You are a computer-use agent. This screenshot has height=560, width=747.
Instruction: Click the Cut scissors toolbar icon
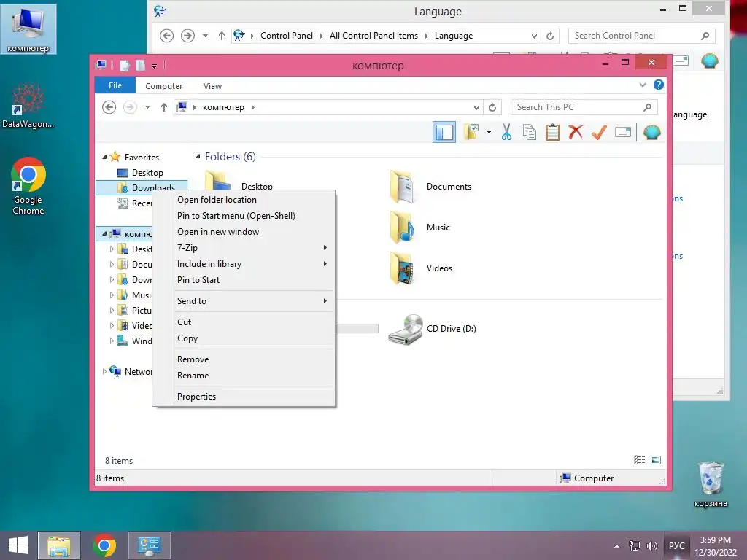point(506,132)
